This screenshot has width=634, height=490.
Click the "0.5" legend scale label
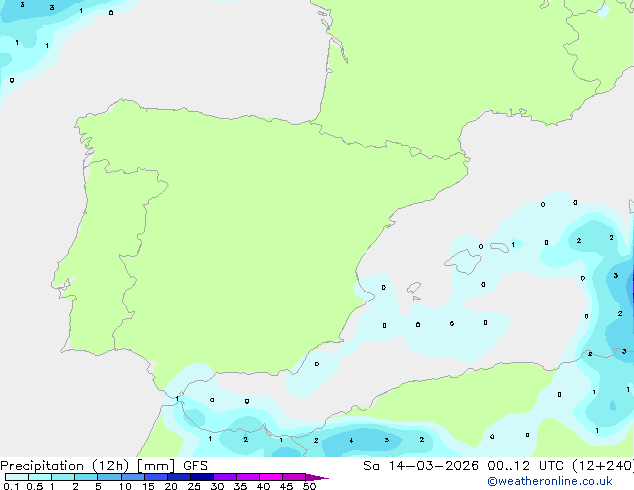(x=35, y=486)
